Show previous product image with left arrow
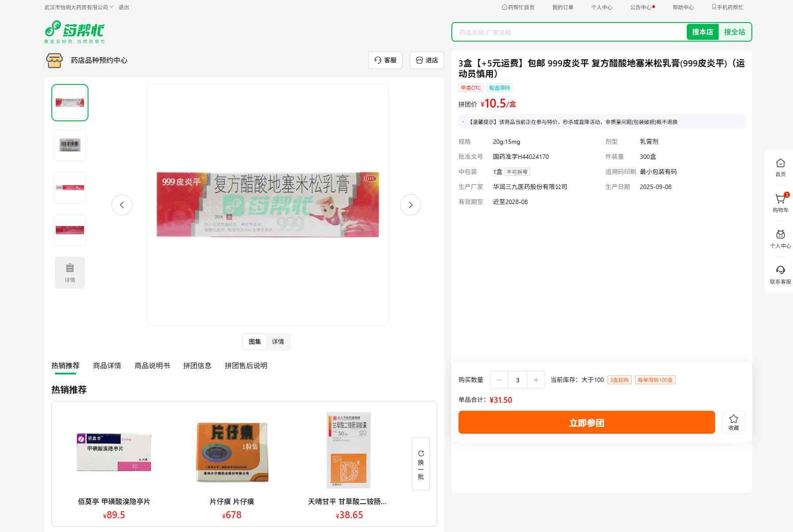The image size is (793, 532). click(122, 205)
